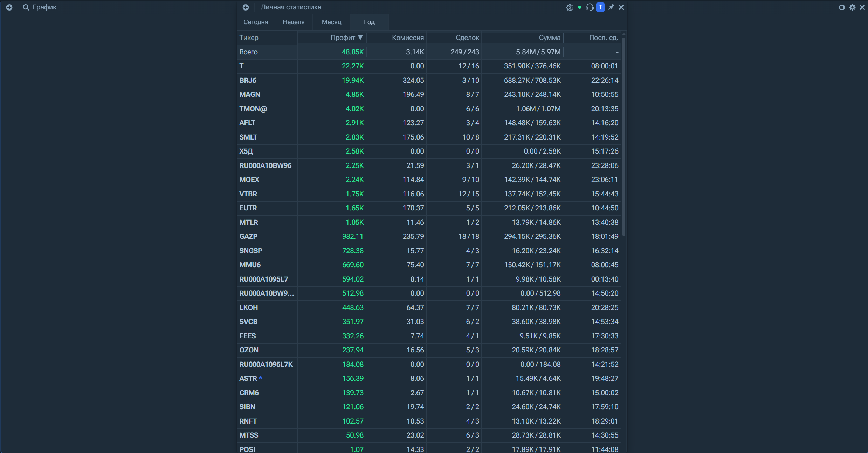Click the total profit value 48.85K
Screen dimensions: 868x453
point(353,52)
